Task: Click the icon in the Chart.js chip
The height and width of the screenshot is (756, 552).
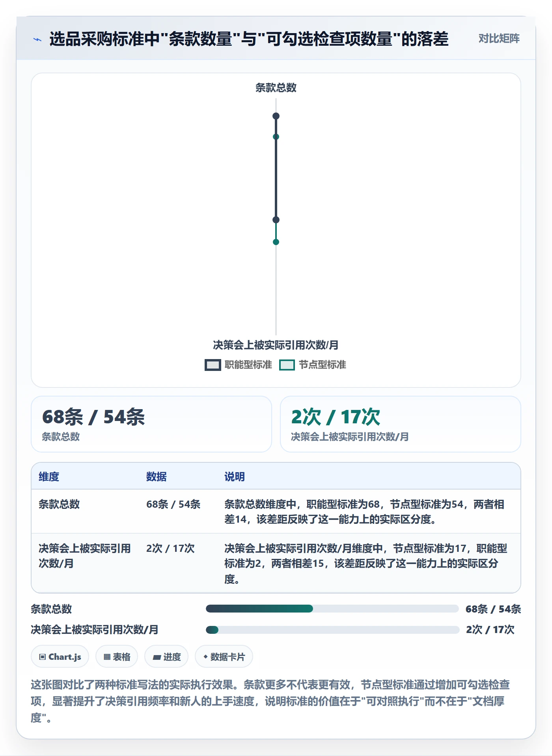Action: 42,657
